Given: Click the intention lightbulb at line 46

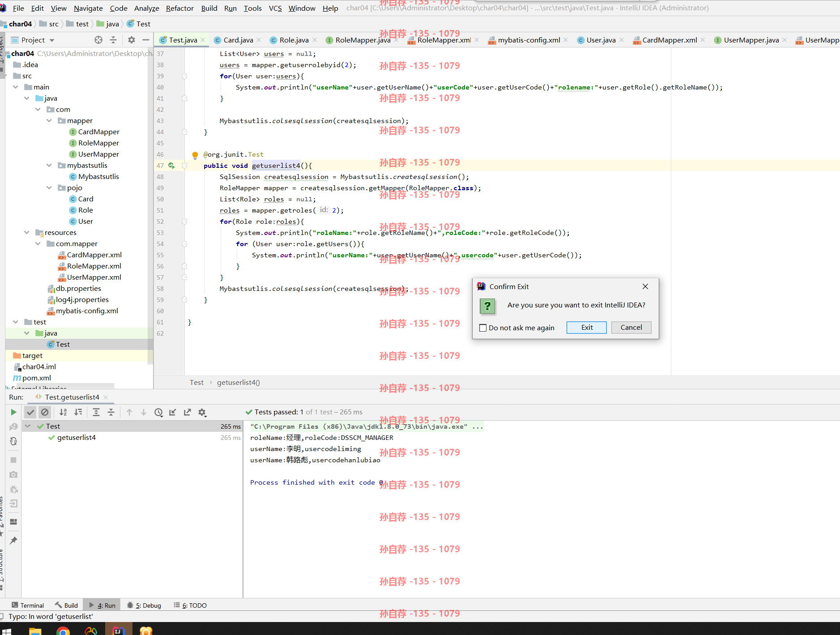Looking at the screenshot, I should click(195, 155).
